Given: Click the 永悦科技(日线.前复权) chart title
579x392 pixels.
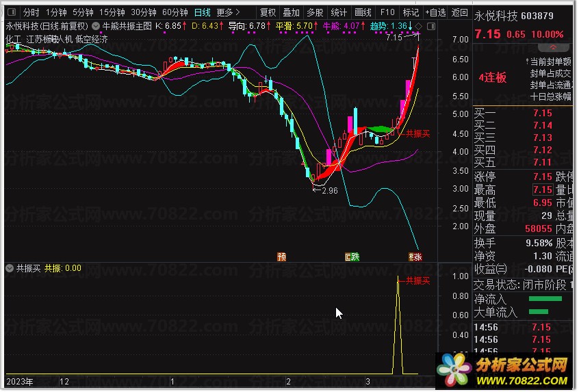Looking at the screenshot, I should pyautogui.click(x=47, y=26).
